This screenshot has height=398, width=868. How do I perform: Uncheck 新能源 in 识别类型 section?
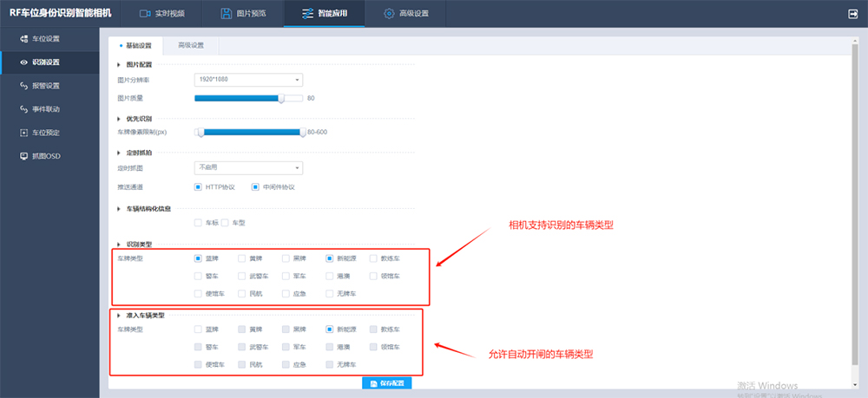coord(329,258)
